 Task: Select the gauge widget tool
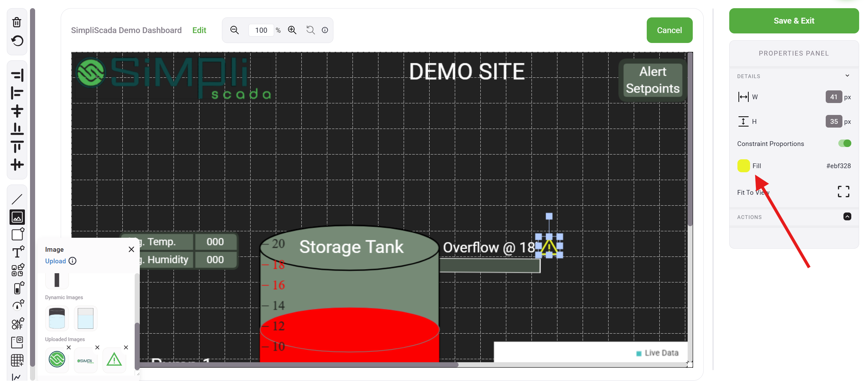[17, 305]
